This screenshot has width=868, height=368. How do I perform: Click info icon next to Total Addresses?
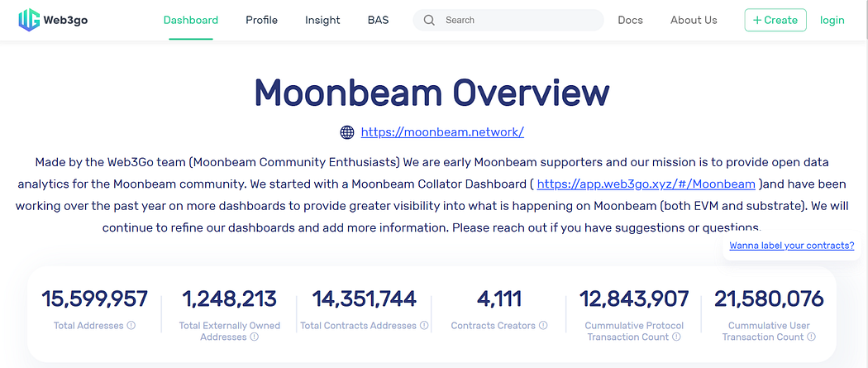click(x=131, y=326)
